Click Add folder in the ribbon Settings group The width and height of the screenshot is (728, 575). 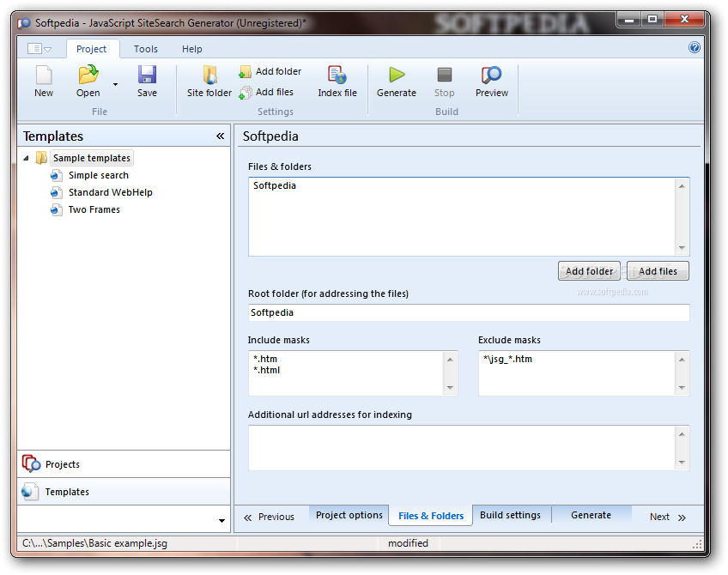tap(270, 71)
